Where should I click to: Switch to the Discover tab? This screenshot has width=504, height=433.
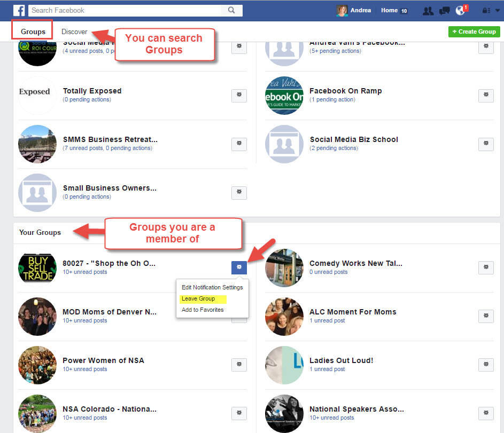74,32
